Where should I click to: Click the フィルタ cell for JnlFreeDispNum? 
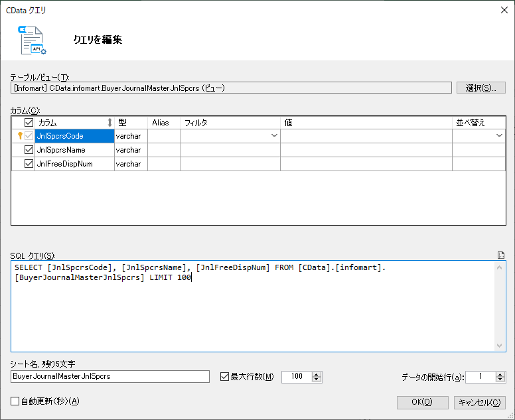tap(230, 163)
